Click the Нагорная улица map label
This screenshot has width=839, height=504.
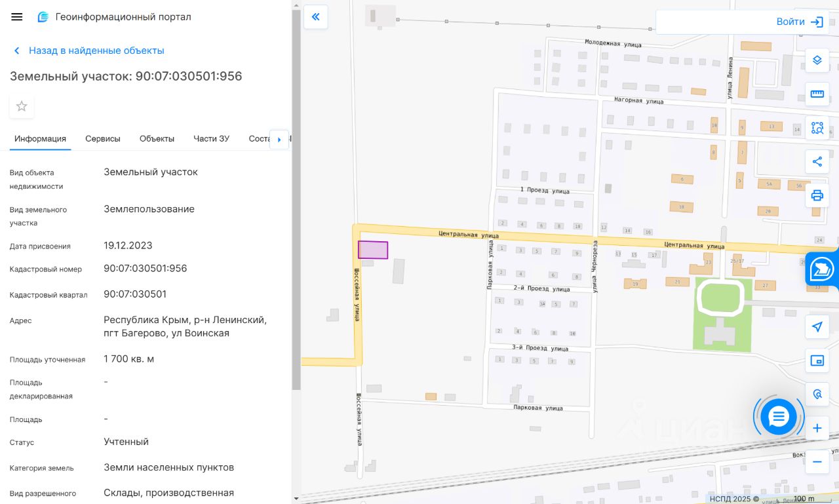[639, 101]
